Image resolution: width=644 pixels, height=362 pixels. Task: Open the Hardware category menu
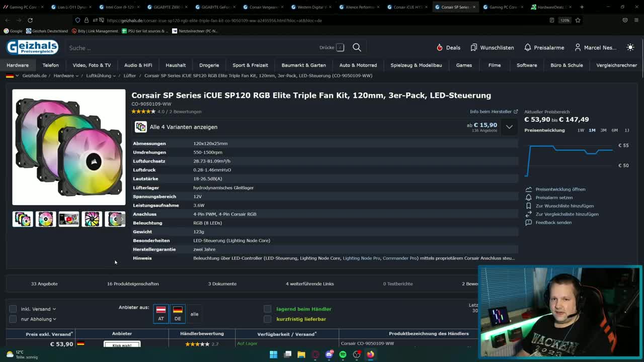[x=18, y=65]
